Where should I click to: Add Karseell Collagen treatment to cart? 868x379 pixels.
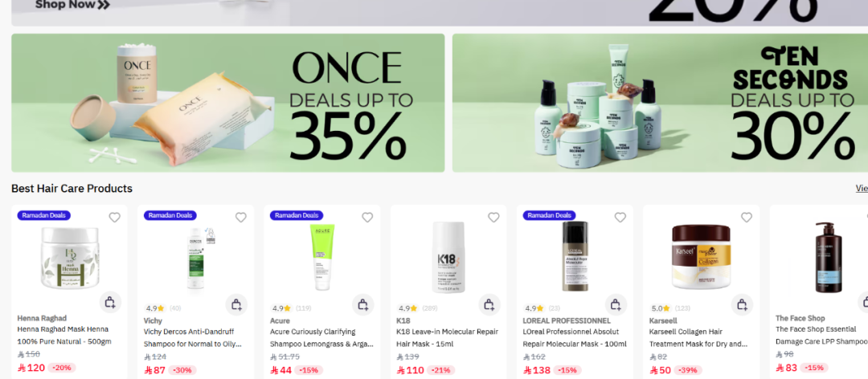(743, 304)
